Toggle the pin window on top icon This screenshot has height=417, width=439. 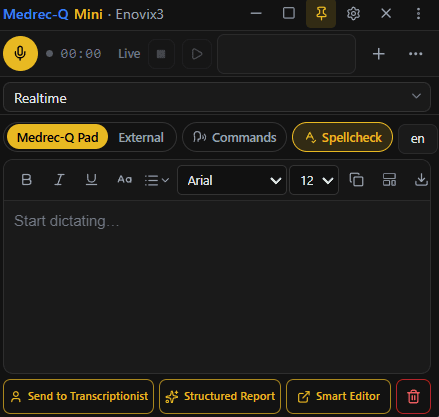click(x=321, y=14)
